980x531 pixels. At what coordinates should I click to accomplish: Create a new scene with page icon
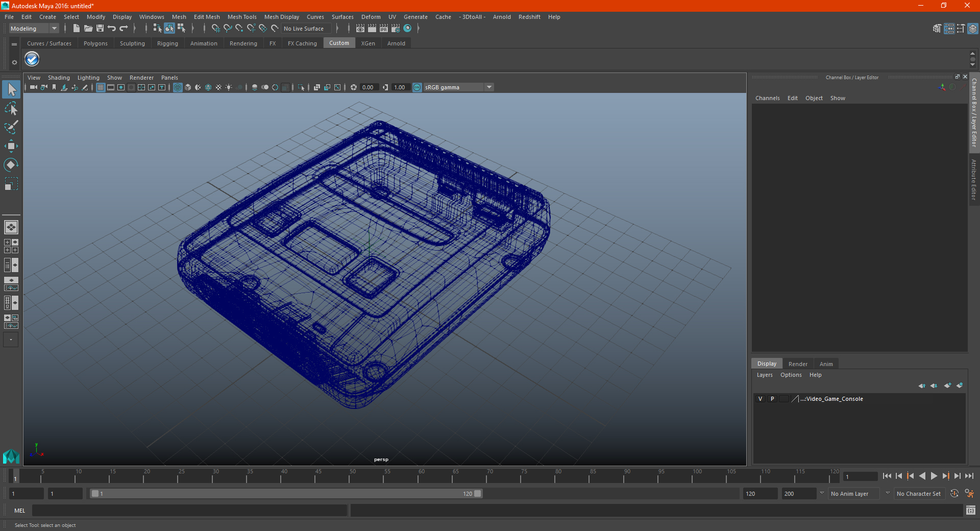point(77,29)
